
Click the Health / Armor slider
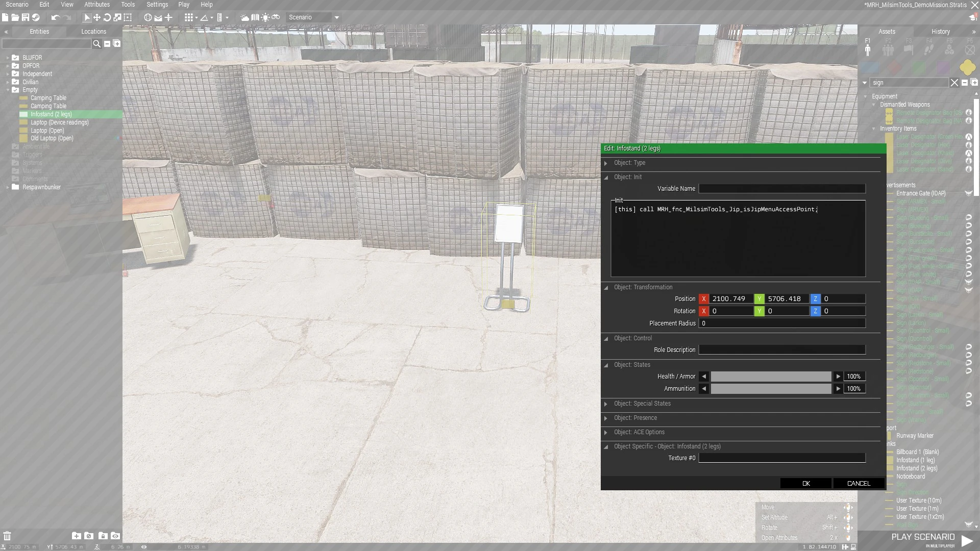[x=771, y=377]
